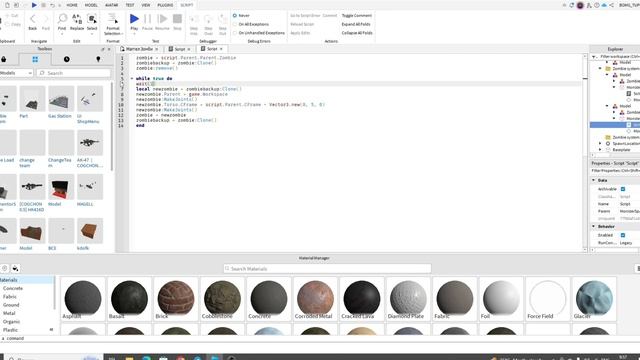Open the MODEL ribbon tab
This screenshot has width=640, height=360.
click(91, 5)
